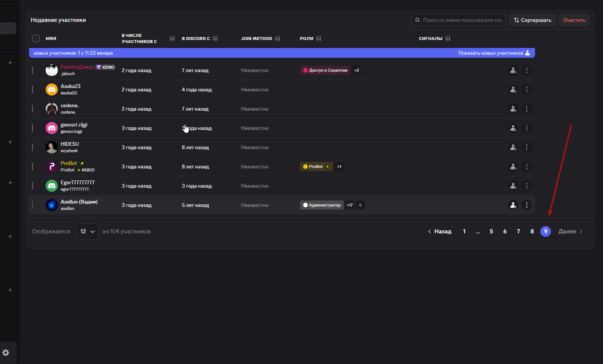Screen dimensions: 603x364
Task: Click HIDESU's avatar
Action: (x=52, y=147)
